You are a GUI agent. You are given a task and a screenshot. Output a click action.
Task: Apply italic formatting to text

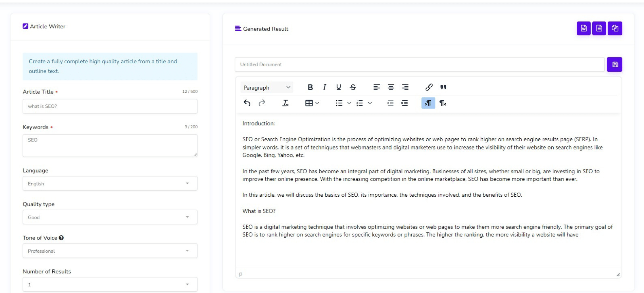click(x=324, y=87)
